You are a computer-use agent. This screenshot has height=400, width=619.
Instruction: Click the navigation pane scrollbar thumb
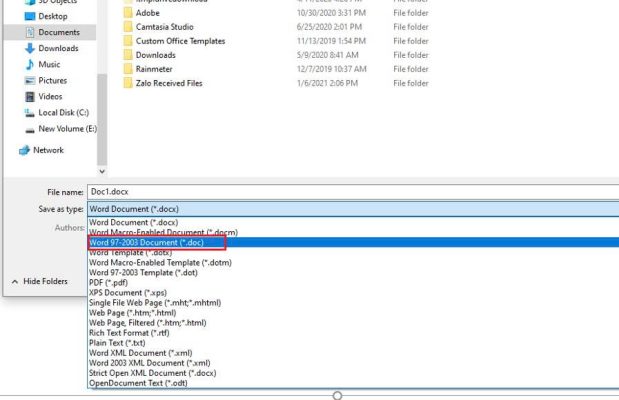pos(102,118)
